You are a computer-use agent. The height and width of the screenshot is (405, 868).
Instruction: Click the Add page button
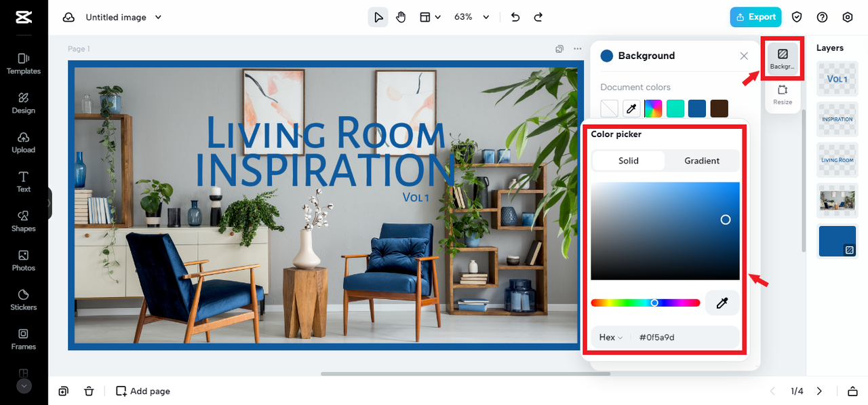tap(143, 391)
